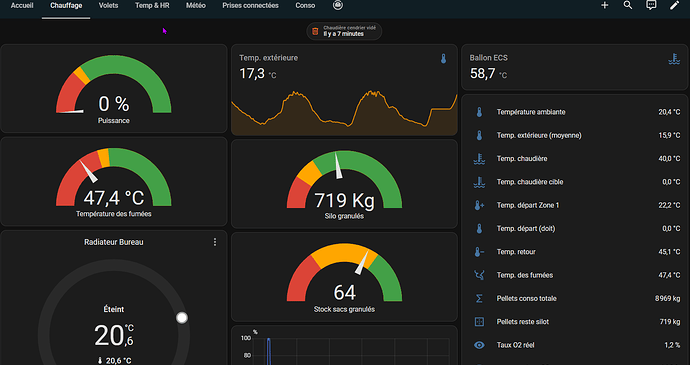
Task: Click the Radiateur Bureau temperature slider handle
Action: click(x=182, y=318)
